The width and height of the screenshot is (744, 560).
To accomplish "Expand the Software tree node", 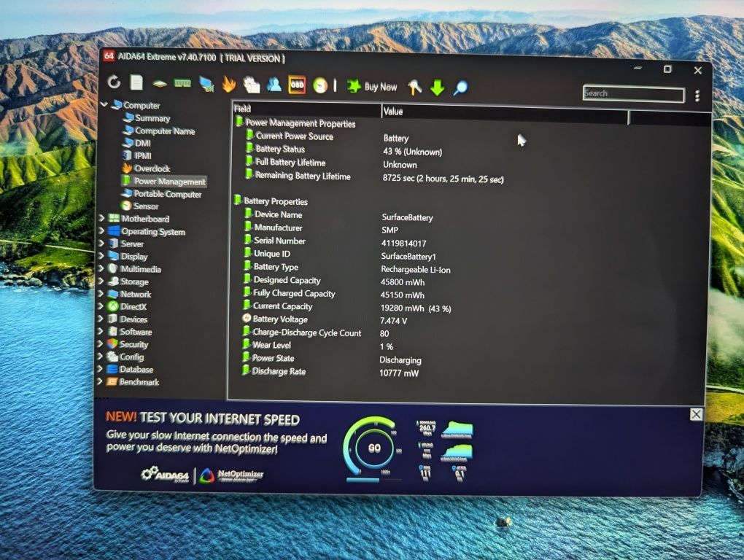I will tap(100, 331).
